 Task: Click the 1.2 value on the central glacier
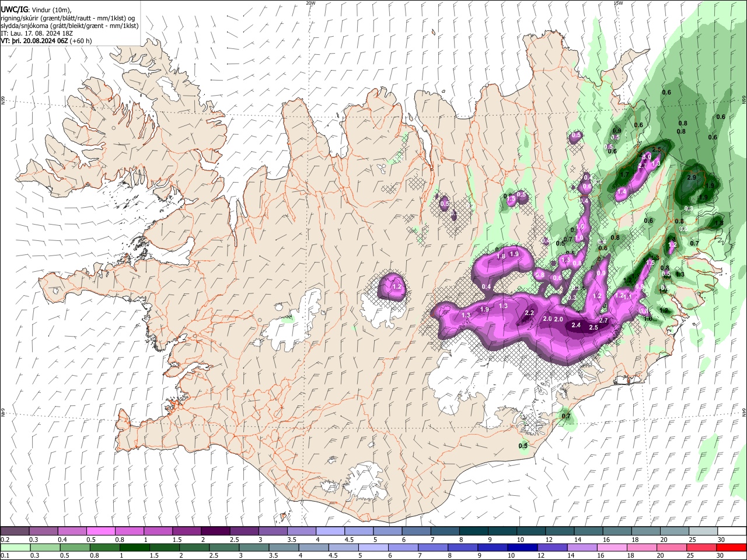point(397,286)
